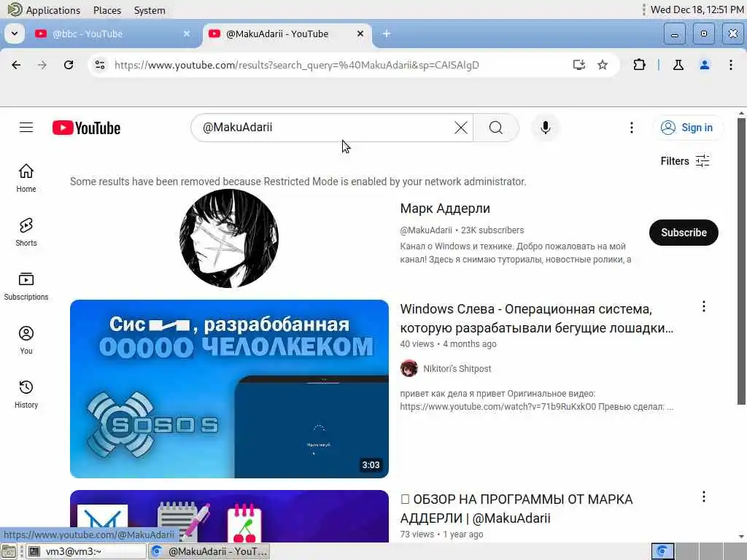Select the @MakuAdarii taskbar window button

209,551
